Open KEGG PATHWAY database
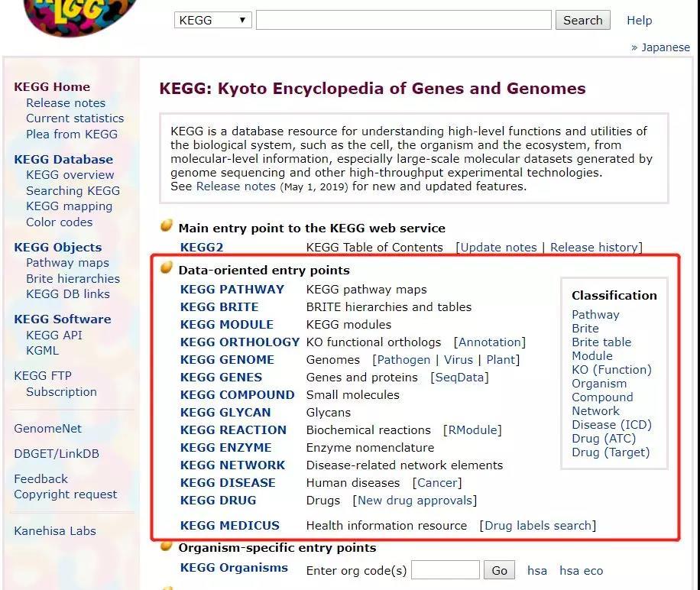The image size is (700, 590). point(232,289)
